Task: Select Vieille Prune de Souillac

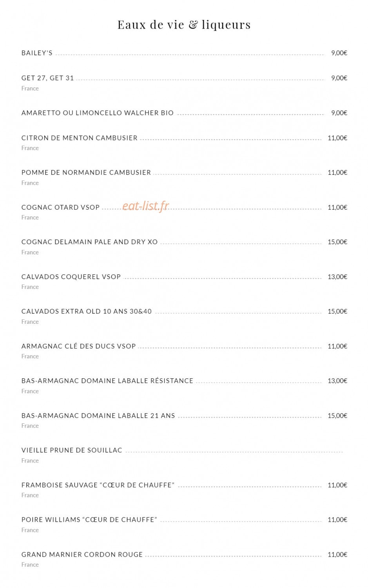Action: tap(72, 450)
